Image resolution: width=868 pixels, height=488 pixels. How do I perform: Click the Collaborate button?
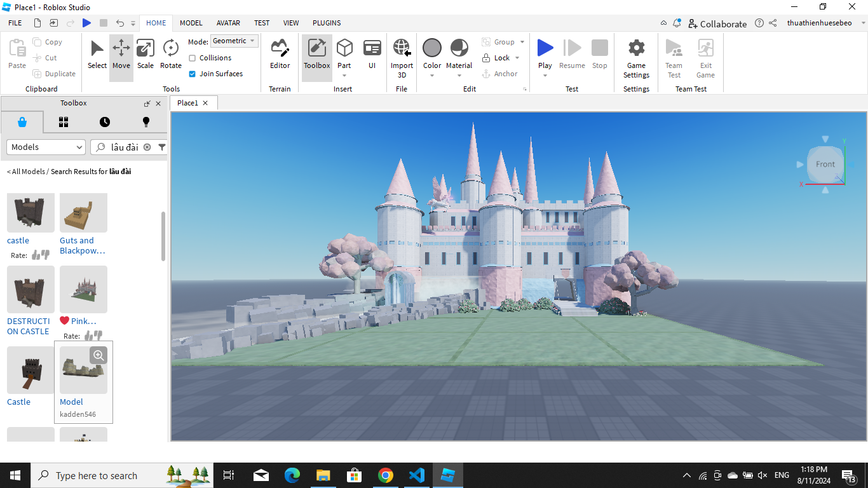pos(717,24)
